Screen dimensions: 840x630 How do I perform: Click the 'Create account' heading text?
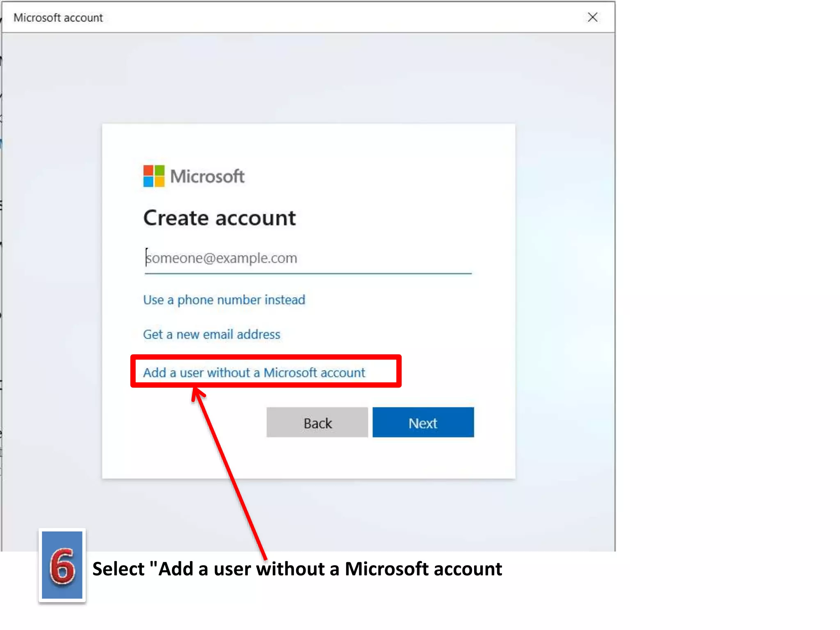pos(219,218)
